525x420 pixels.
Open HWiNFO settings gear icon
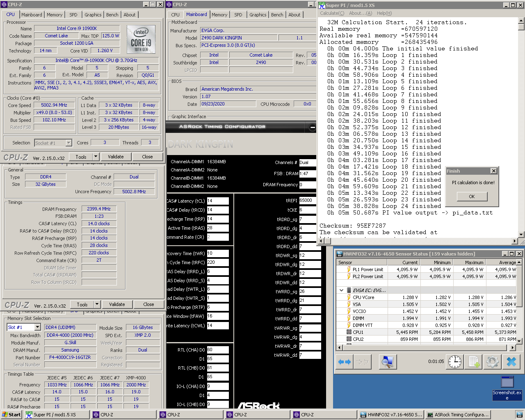pos(492,362)
